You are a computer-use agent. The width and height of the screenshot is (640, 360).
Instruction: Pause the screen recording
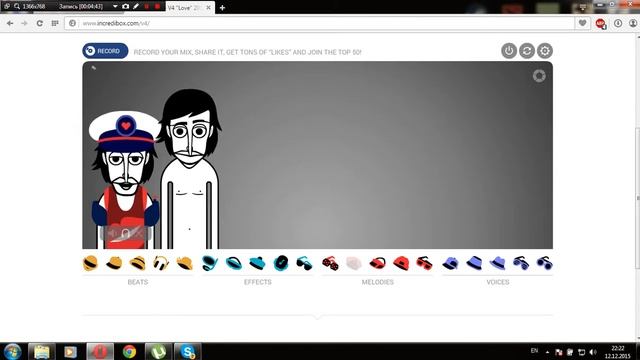[147, 7]
